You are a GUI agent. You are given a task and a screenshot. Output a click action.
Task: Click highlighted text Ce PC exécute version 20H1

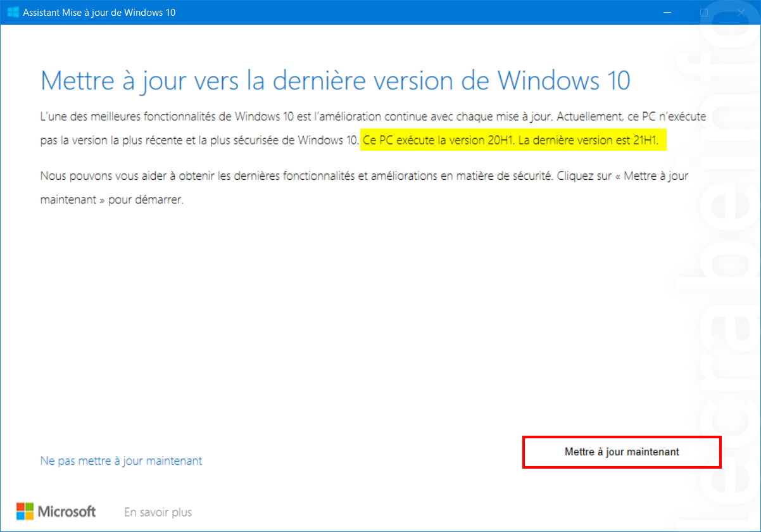[437, 140]
